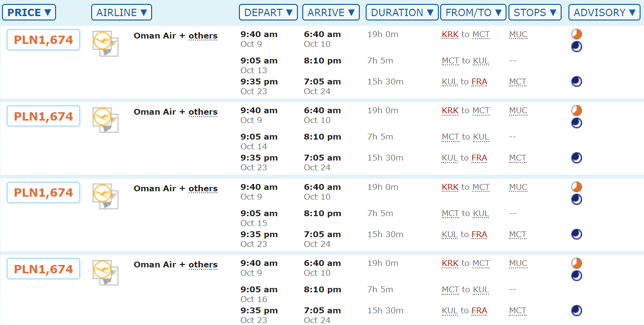This screenshot has width=644, height=325.
Task: Click the KRK airport code in second result
Action: coord(450,111)
